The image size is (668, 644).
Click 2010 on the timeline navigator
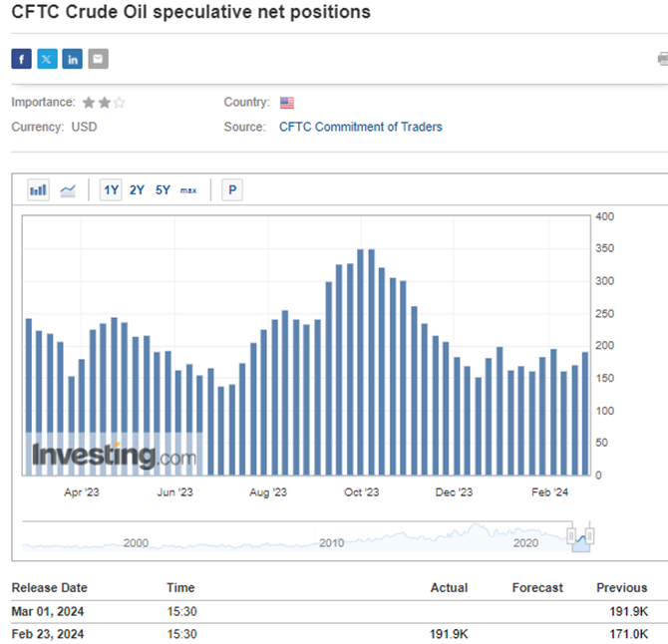(331, 543)
